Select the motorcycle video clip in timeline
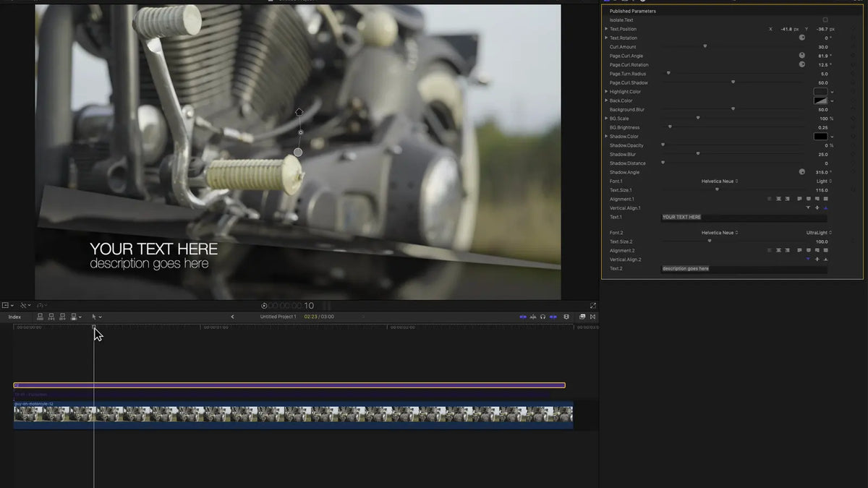 [294, 414]
